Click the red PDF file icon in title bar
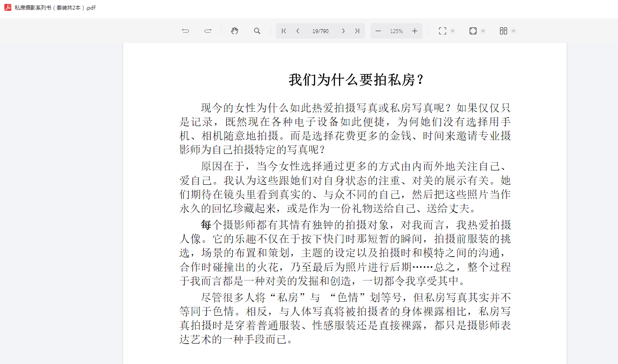Image resolution: width=618 pixels, height=364 pixels. (8, 7)
